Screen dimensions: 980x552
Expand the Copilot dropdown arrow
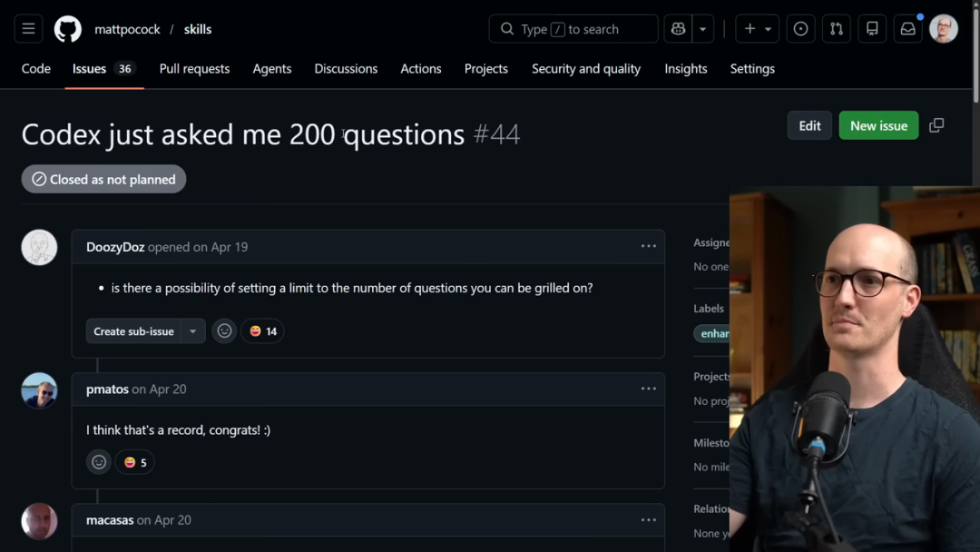703,29
